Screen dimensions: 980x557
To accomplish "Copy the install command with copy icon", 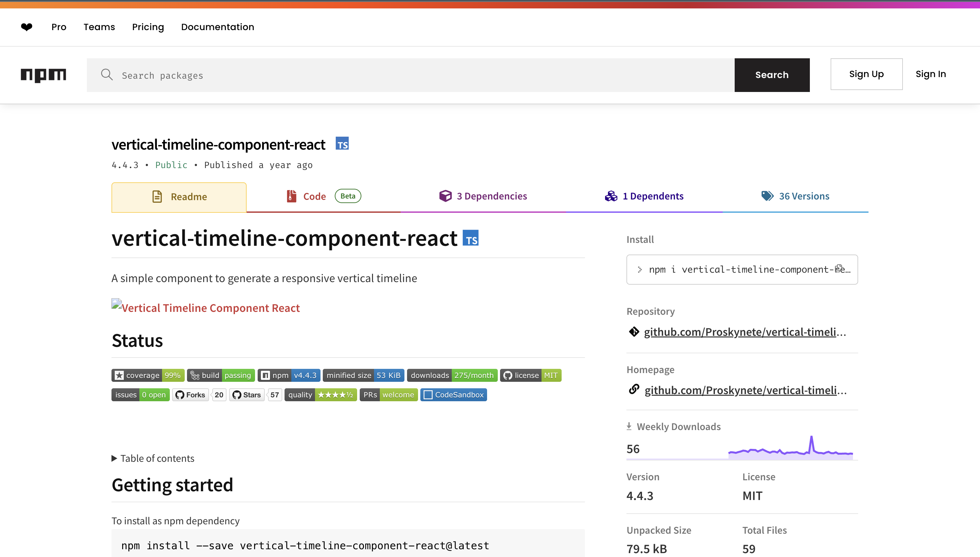I will 839,268.
